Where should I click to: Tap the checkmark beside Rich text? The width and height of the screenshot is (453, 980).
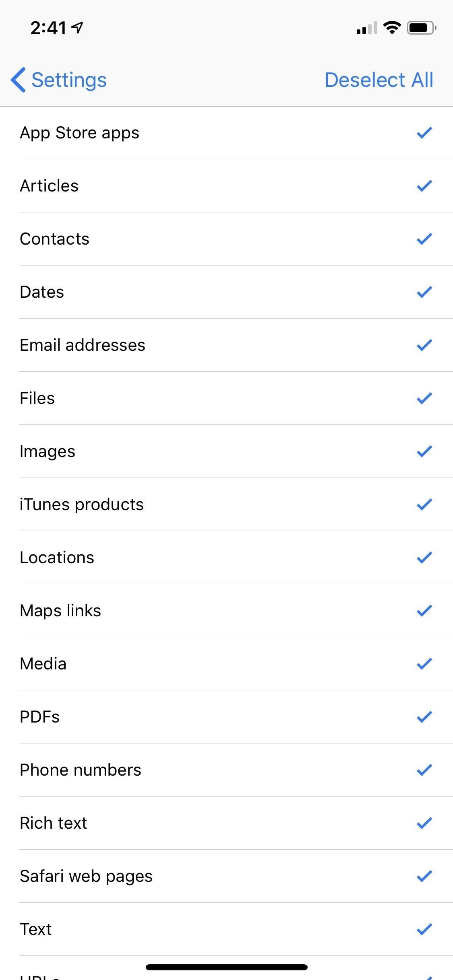pyautogui.click(x=424, y=823)
